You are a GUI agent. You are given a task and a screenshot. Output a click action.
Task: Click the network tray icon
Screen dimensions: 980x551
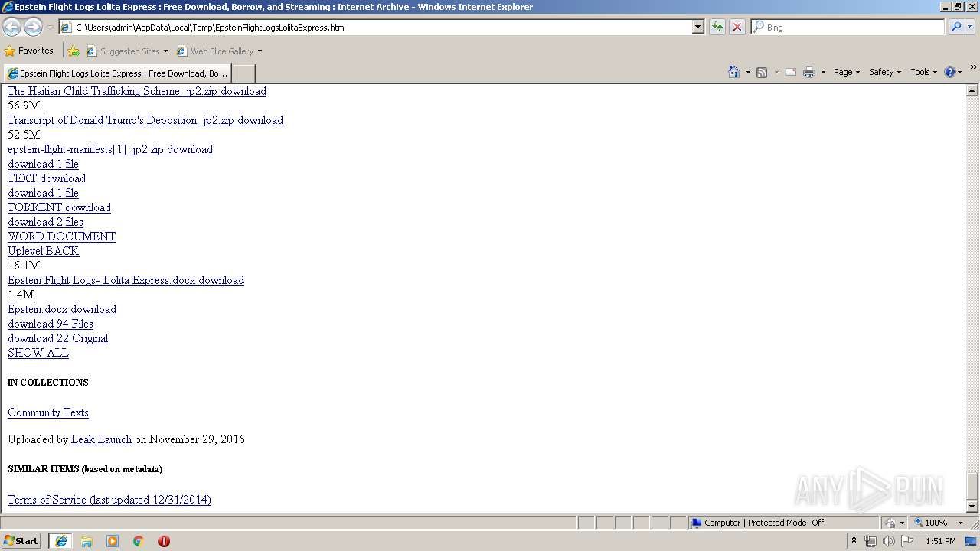871,541
